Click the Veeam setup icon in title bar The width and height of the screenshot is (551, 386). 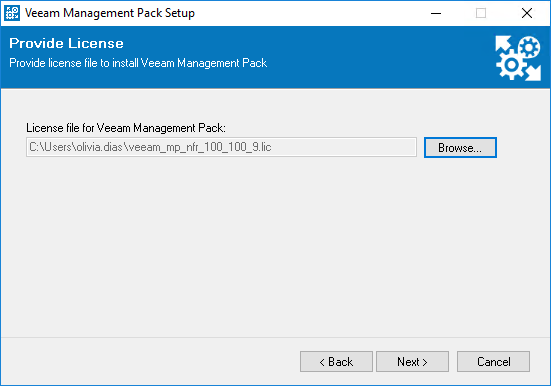tap(12, 13)
